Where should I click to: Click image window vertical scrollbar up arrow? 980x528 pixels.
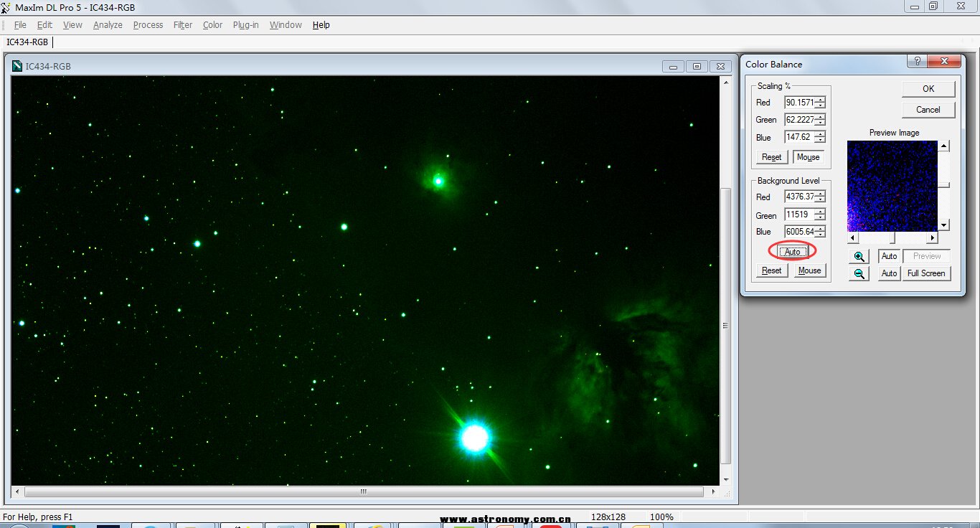click(726, 82)
